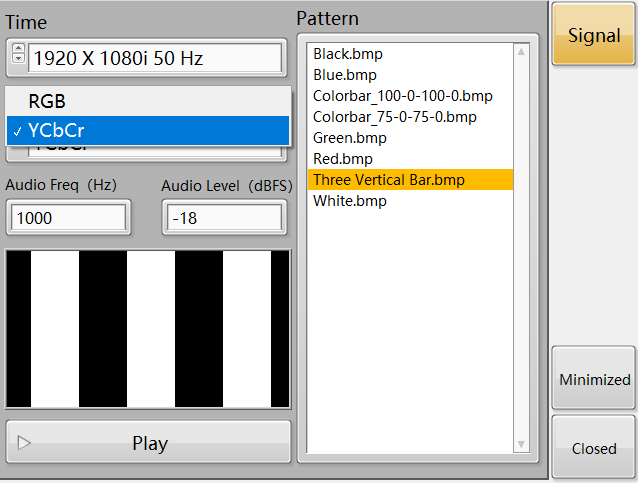Select Colorbar_100-0-100-0.bmp pattern

coord(402,96)
